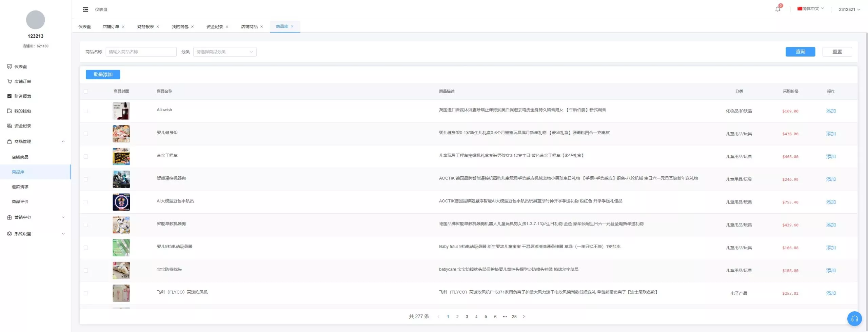Viewport: 868px width, 332px height.
Task: Select the 合金工程车 row checkbox
Action: tap(86, 157)
